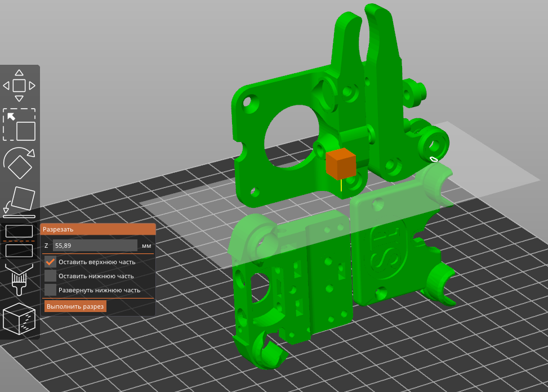
Task: Activate the Scale tool icon
Action: pos(19,124)
